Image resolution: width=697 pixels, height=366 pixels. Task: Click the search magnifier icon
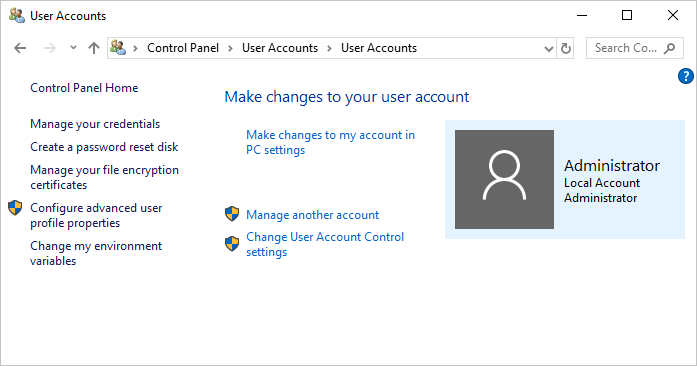click(x=669, y=48)
